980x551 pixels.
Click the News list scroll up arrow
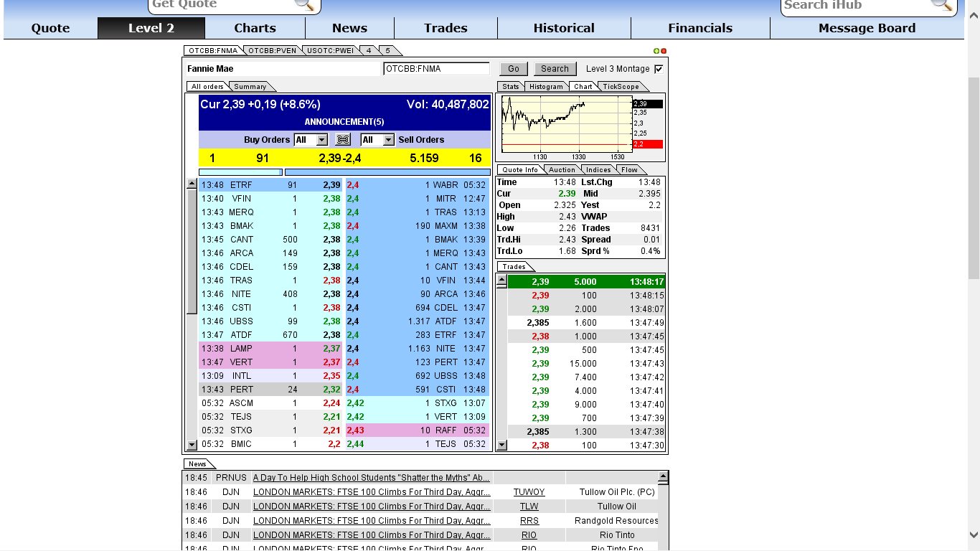click(x=663, y=476)
